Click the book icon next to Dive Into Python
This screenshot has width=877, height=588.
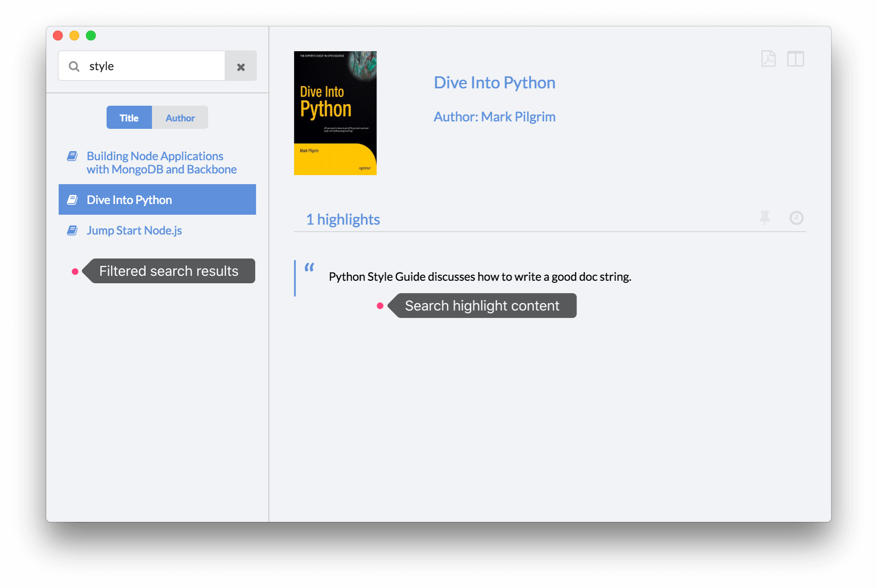pyautogui.click(x=73, y=199)
